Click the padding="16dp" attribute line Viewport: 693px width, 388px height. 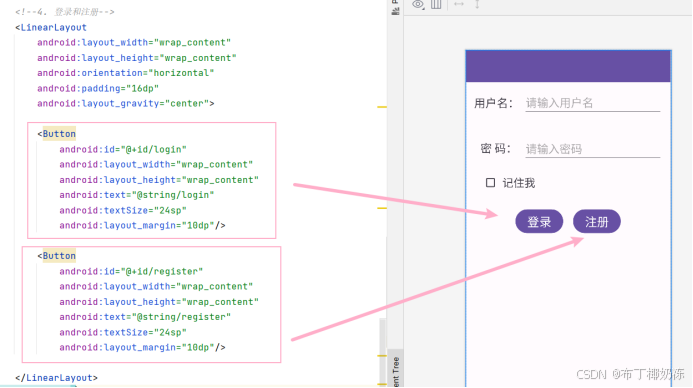coord(98,88)
